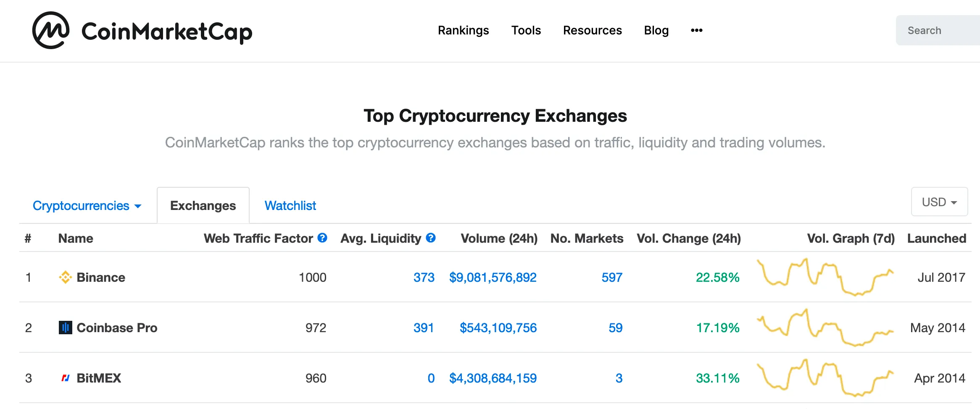The width and height of the screenshot is (980, 409).
Task: Click the Coinbase Pro logo icon
Action: [65, 328]
